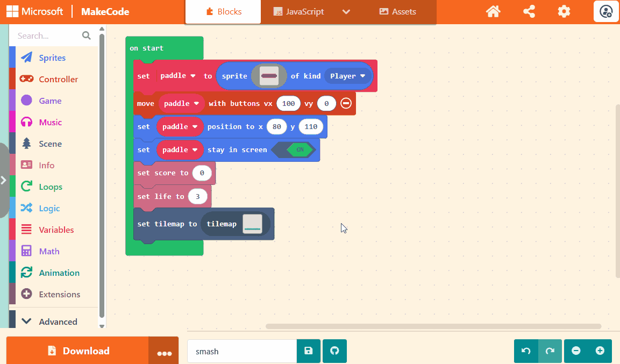The height and width of the screenshot is (364, 620).
Task: Go to the MakeCode home screen
Action: pos(493,11)
